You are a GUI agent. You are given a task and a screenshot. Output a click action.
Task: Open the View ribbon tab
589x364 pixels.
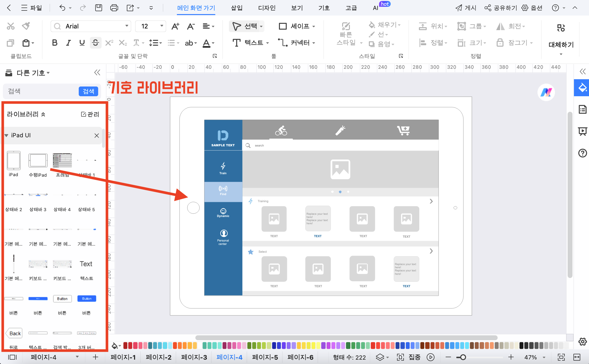[x=297, y=8]
